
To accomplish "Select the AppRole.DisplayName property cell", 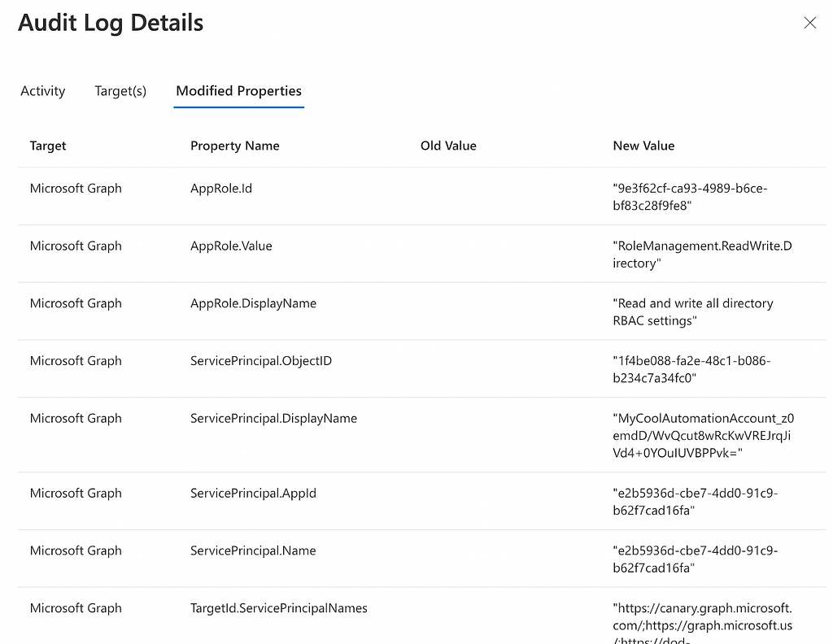I will coord(253,303).
